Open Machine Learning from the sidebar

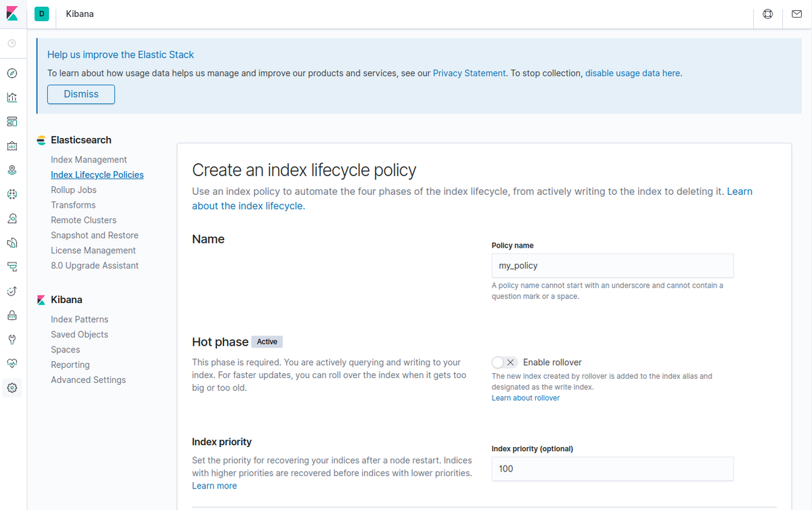12,194
